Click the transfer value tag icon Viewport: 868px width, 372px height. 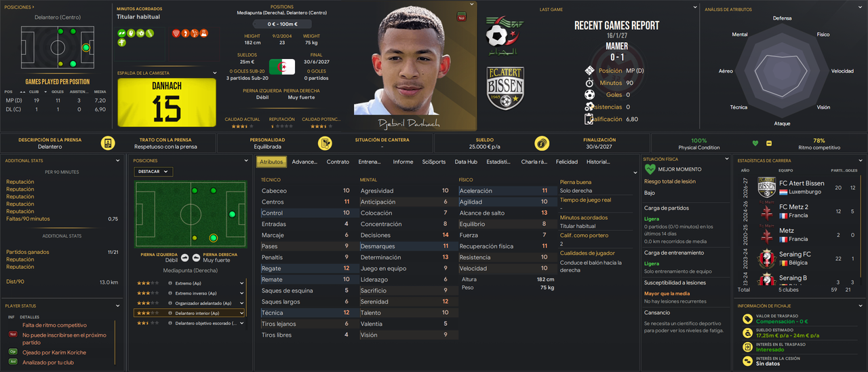tap(747, 318)
